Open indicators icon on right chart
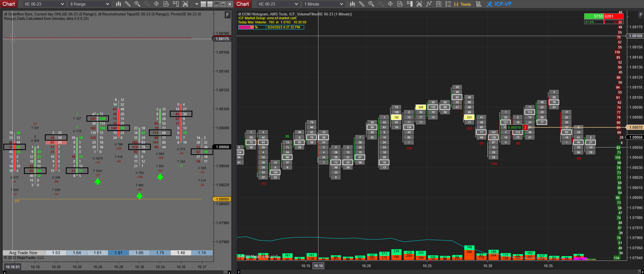644x274 pixels. click(419, 4)
